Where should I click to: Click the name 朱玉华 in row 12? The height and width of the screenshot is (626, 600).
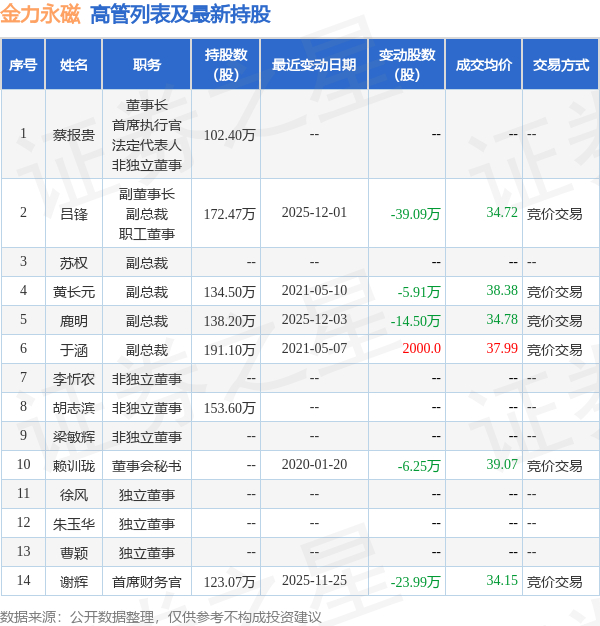tap(74, 524)
